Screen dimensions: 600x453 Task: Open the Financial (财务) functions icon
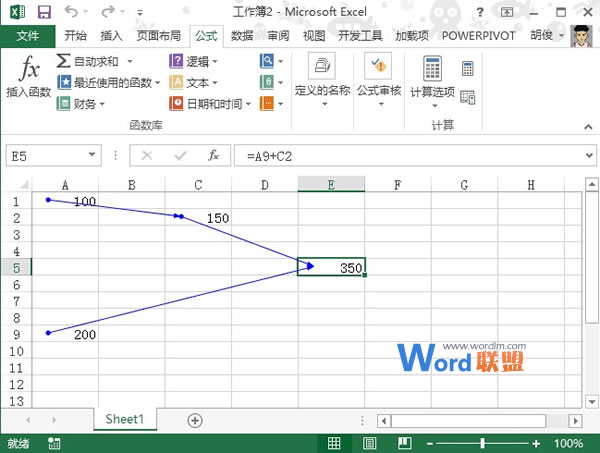63,103
